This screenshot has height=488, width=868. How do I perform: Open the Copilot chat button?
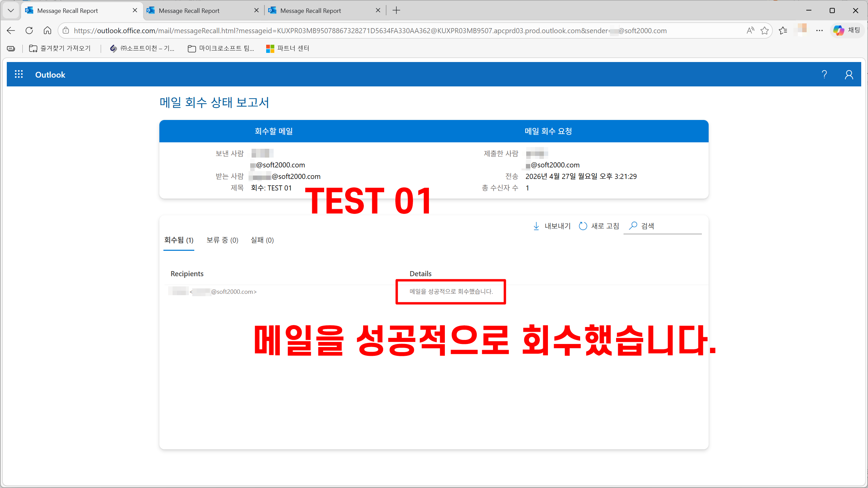pos(847,30)
